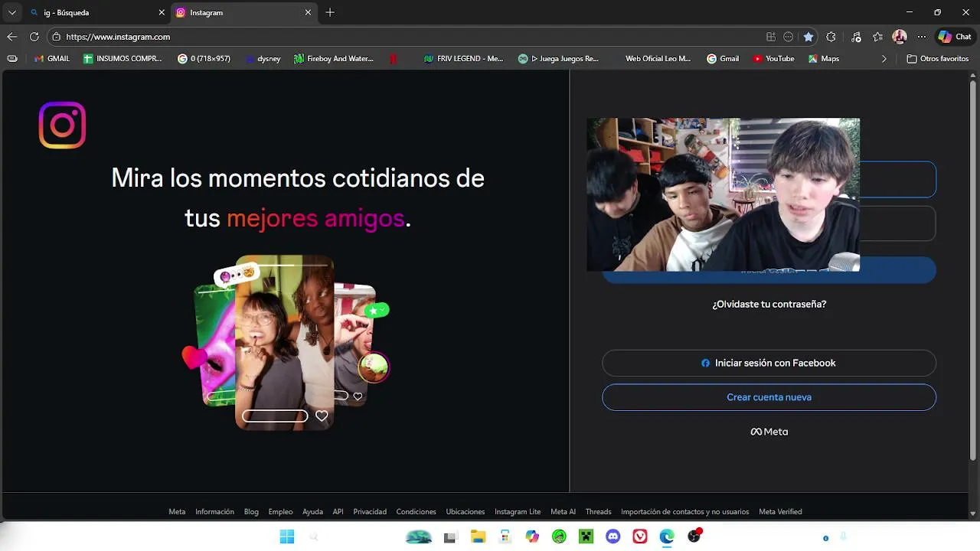Close the 'ig - Búsqueda' tab
The image size is (980, 551).
tap(162, 12)
